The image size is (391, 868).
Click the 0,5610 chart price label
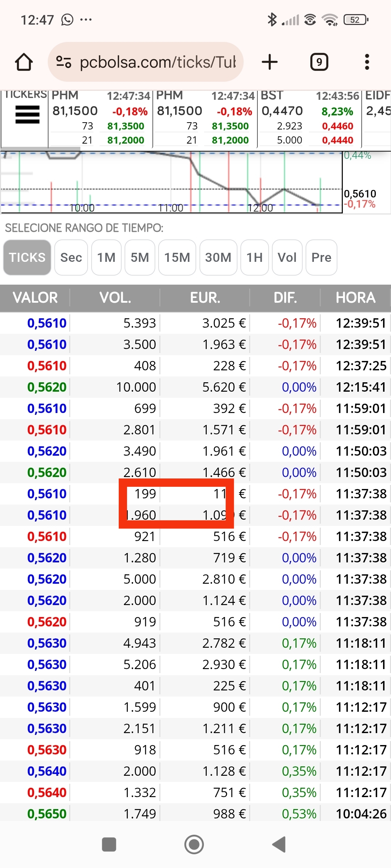(360, 194)
